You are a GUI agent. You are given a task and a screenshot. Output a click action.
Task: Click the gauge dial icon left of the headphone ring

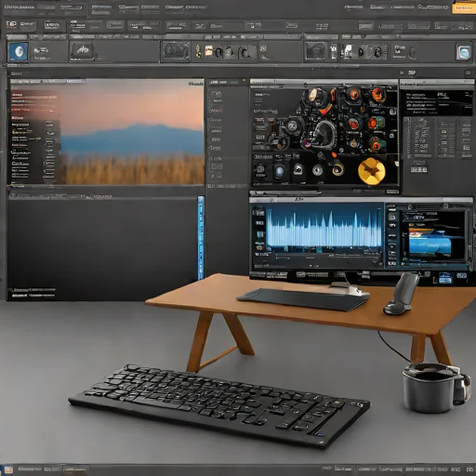pyautogui.click(x=292, y=126)
